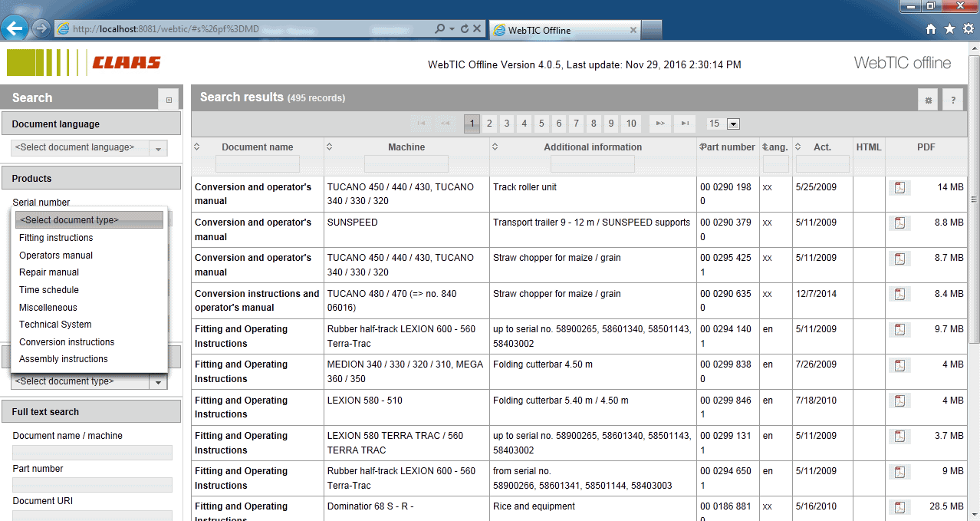Image resolution: width=980 pixels, height=521 pixels.
Task: Go to the next results page
Action: [x=659, y=124]
